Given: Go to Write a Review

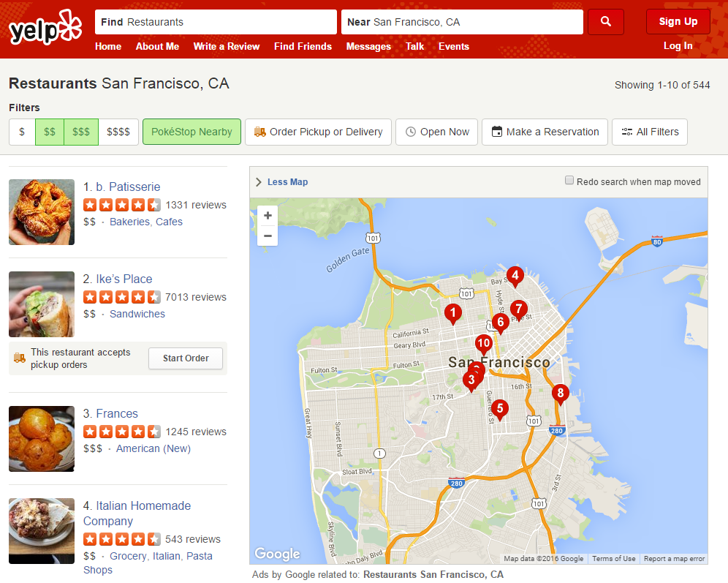Looking at the screenshot, I should click(x=227, y=47).
